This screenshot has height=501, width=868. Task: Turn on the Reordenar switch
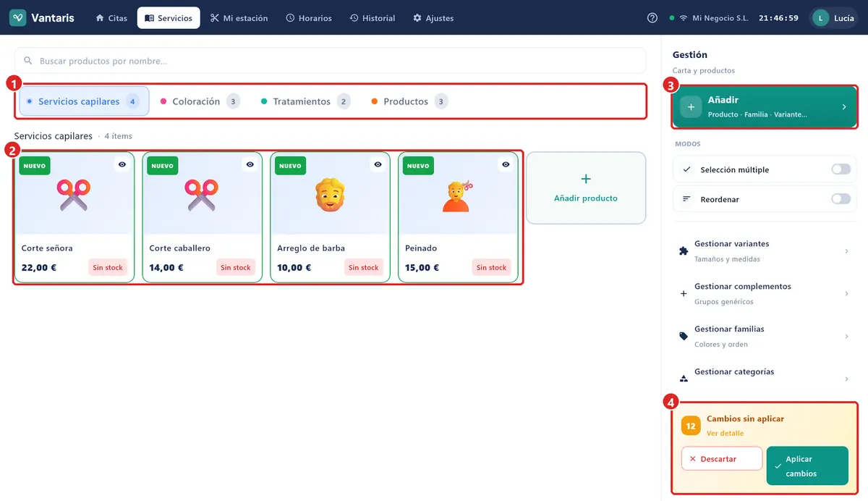841,198
